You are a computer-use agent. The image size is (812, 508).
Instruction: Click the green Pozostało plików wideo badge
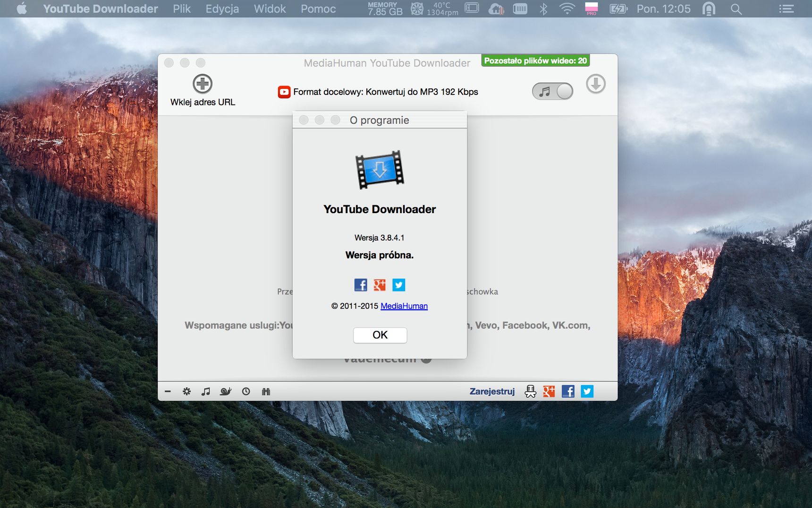[x=535, y=60]
